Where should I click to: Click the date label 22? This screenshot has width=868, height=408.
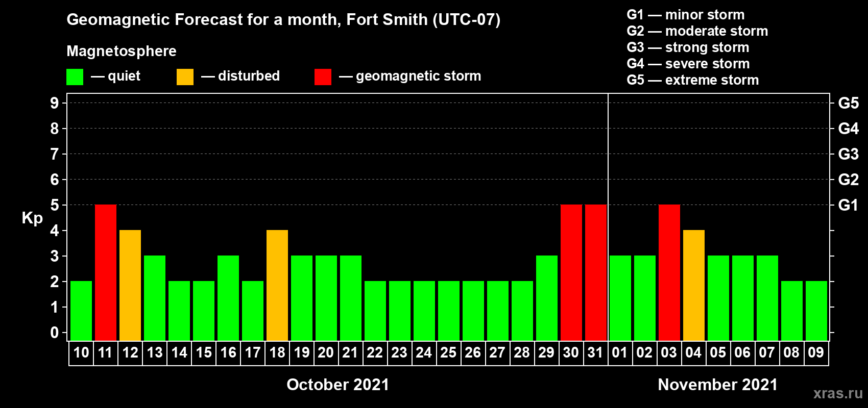[375, 353]
